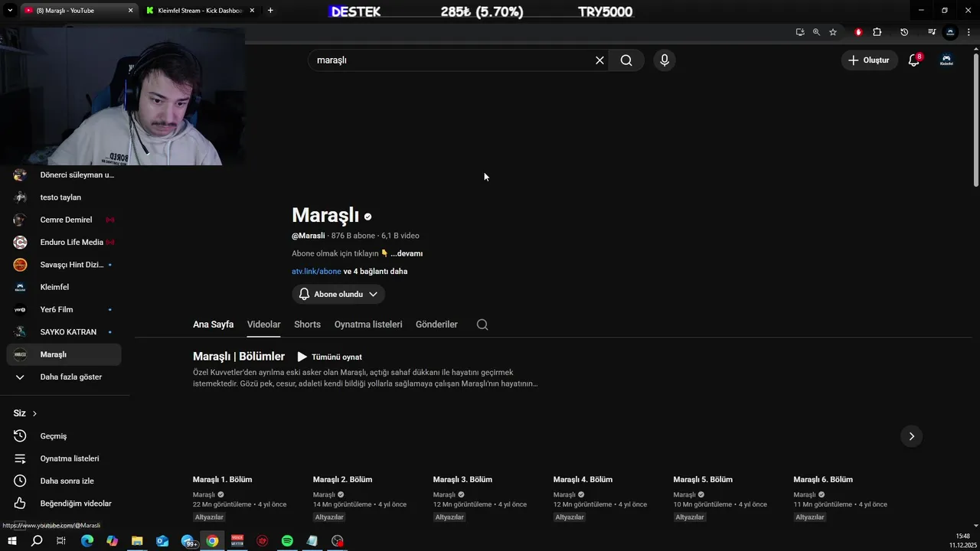The height and width of the screenshot is (551, 980).
Task: Open the media control icon in Chrome toolbar
Action: pos(932,32)
